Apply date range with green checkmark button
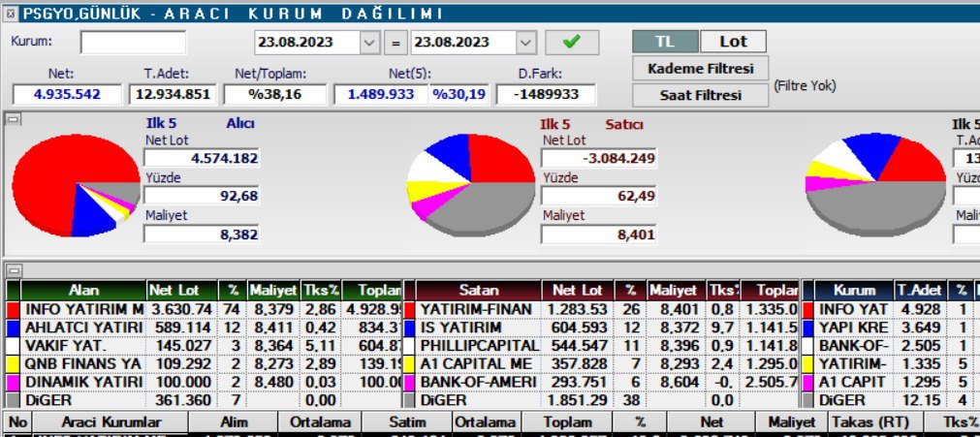The height and width of the screenshot is (437, 980). (571, 43)
